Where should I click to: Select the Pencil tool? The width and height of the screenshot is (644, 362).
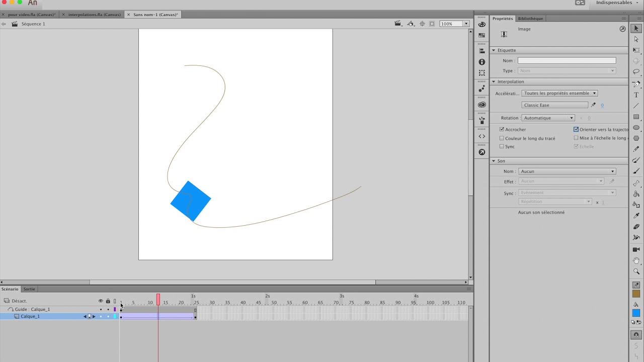[636, 149]
